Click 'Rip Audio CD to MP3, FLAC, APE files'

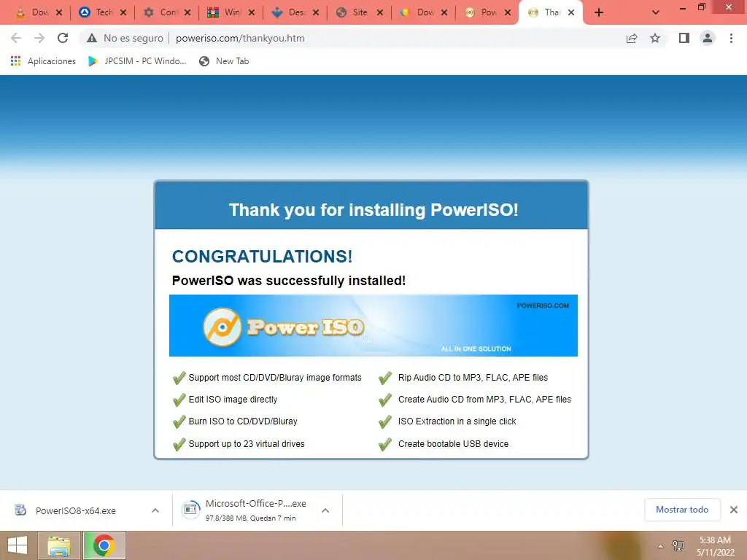tap(473, 378)
